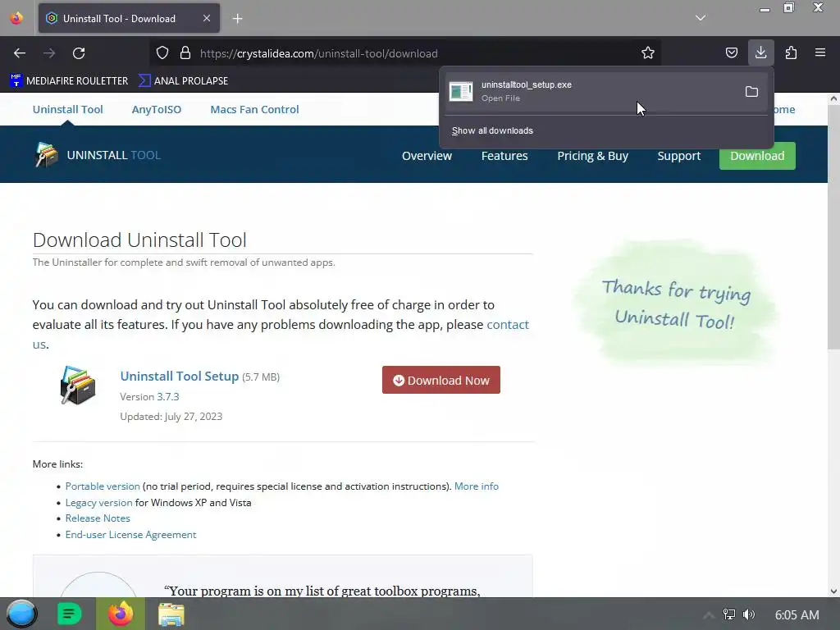This screenshot has width=840, height=630.
Task: Open the second bookmark in the toolbar
Action: click(183, 81)
